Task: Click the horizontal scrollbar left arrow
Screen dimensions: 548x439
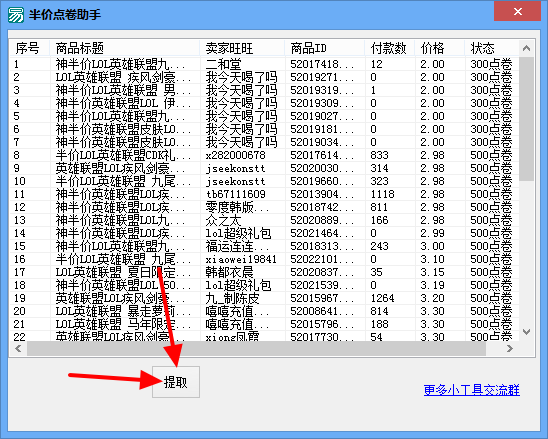Action: [19, 348]
